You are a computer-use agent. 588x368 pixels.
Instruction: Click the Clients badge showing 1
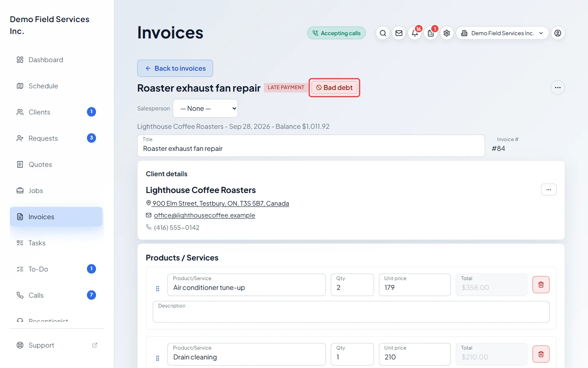tap(91, 112)
